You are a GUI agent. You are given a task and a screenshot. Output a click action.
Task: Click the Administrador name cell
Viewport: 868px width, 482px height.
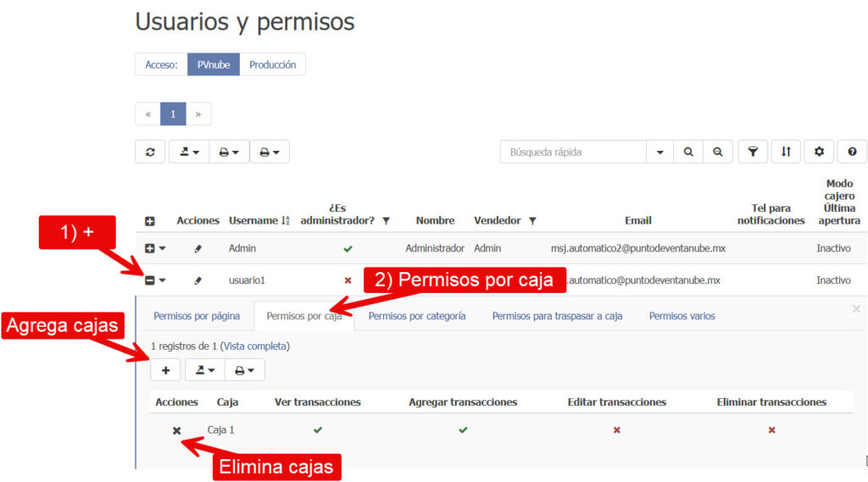coord(435,248)
